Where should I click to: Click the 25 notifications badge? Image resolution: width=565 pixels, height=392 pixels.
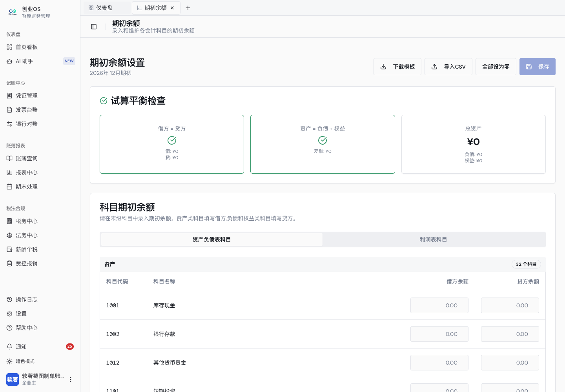70,347
